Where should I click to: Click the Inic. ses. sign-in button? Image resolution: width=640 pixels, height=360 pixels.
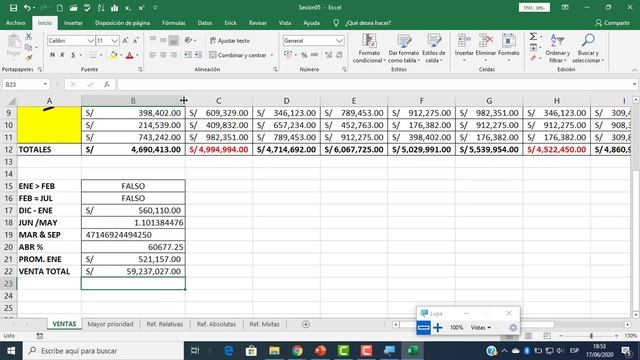click(x=534, y=7)
